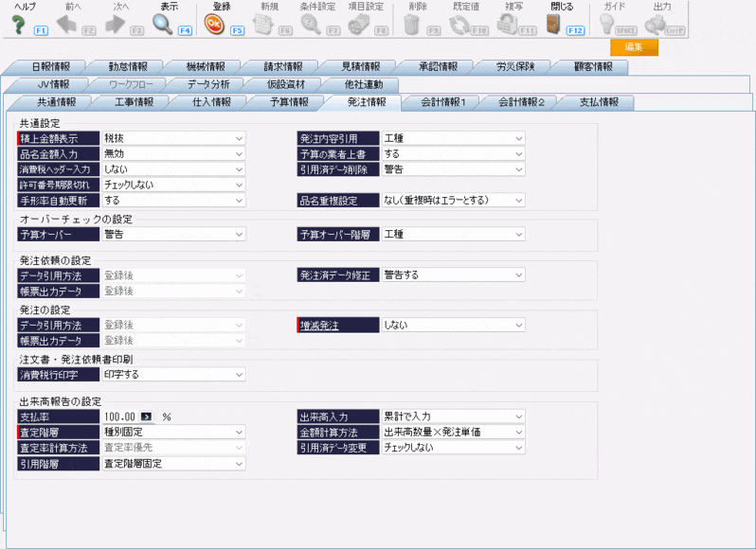Open the 出来高入力 dropdown
Screen dimensions: 756x549
518,416
